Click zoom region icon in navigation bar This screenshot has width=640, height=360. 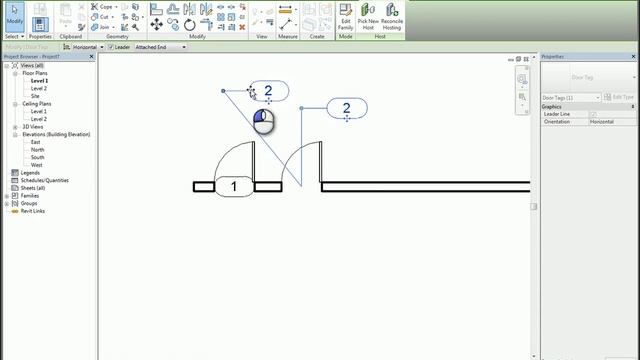[522, 97]
